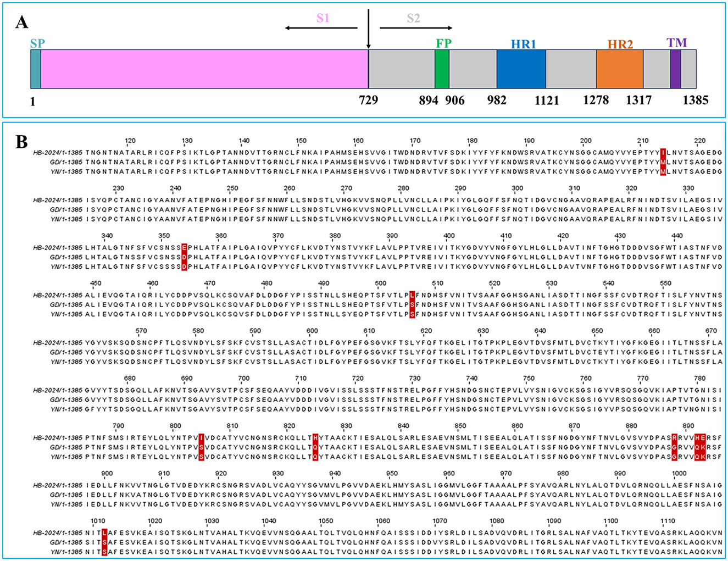Click the pink S1 label
The image size is (728, 561).
point(323,18)
